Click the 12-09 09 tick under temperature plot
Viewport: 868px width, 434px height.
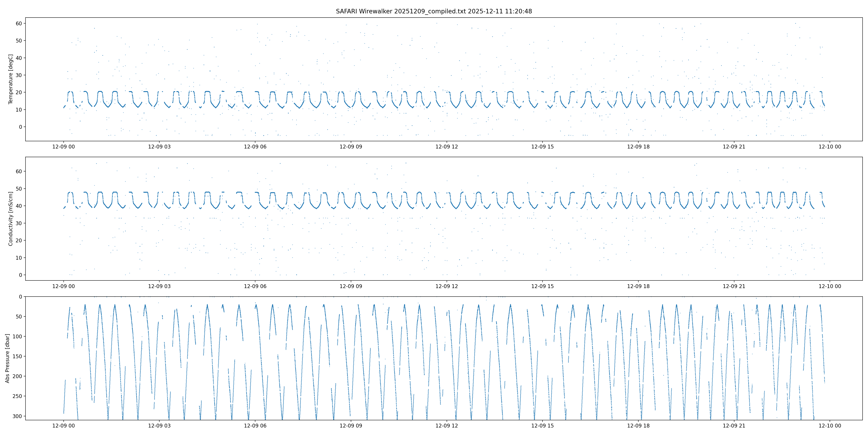pos(351,147)
